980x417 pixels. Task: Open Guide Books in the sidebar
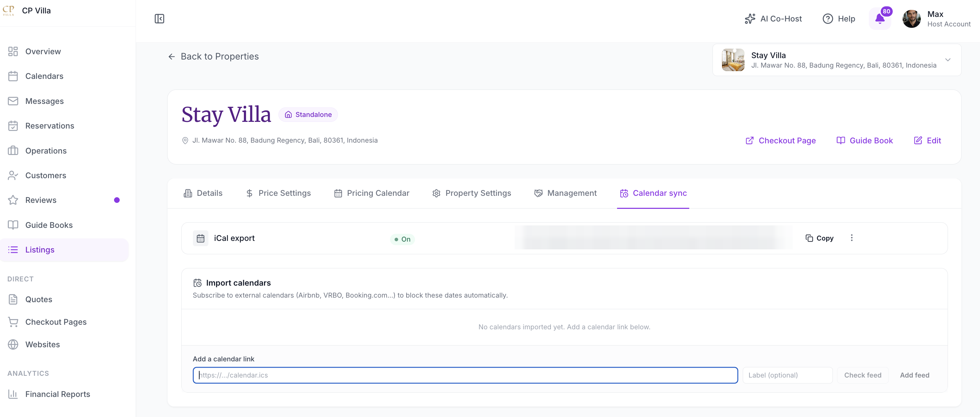click(x=65, y=225)
